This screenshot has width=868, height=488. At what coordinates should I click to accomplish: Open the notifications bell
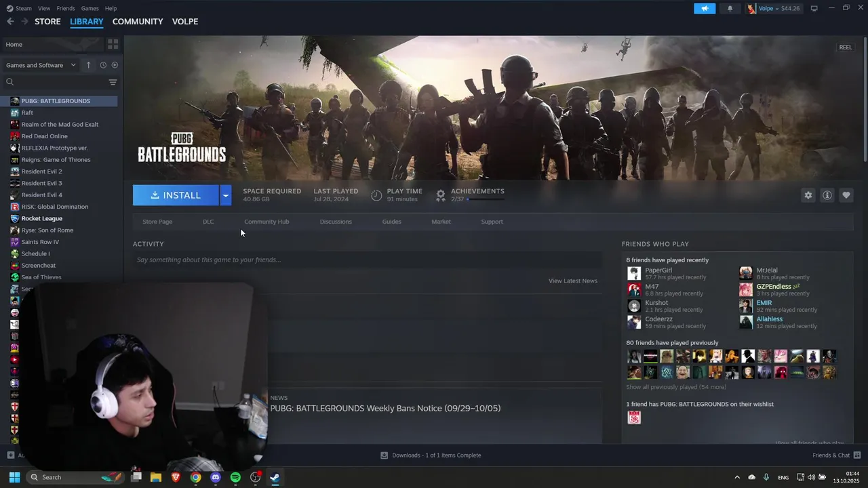(x=730, y=8)
